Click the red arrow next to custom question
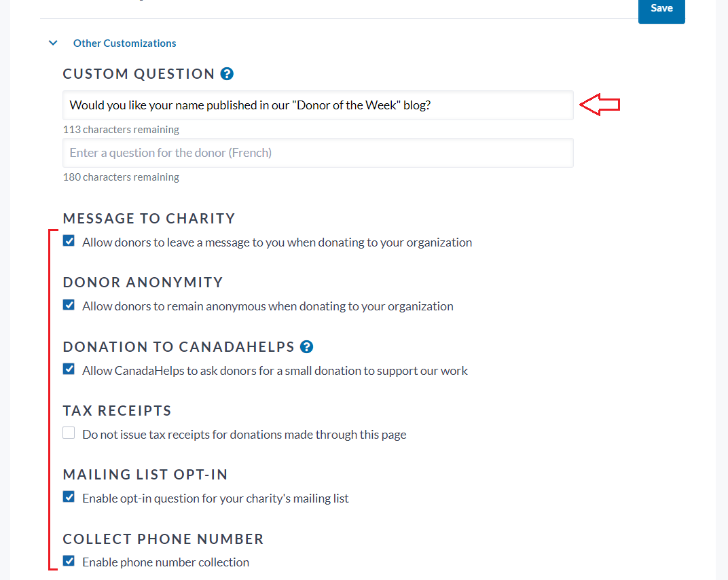This screenshot has width=728, height=580. [600, 105]
